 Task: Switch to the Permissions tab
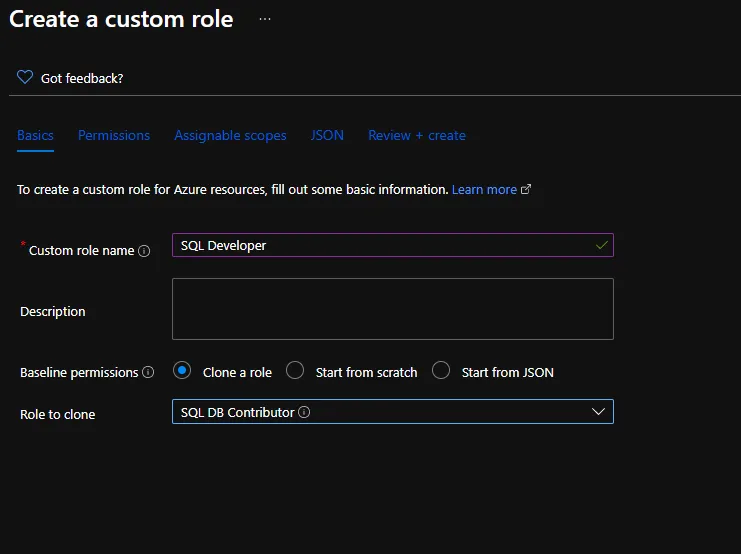click(114, 135)
